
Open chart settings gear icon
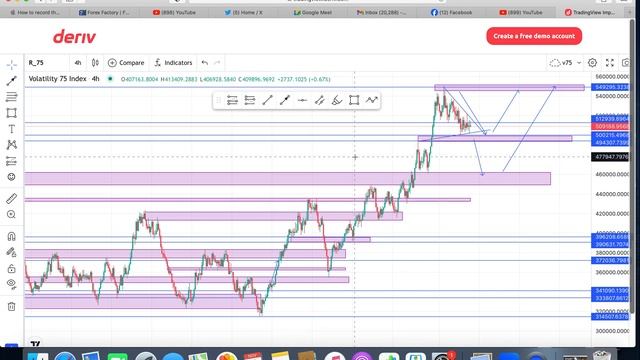592,63
